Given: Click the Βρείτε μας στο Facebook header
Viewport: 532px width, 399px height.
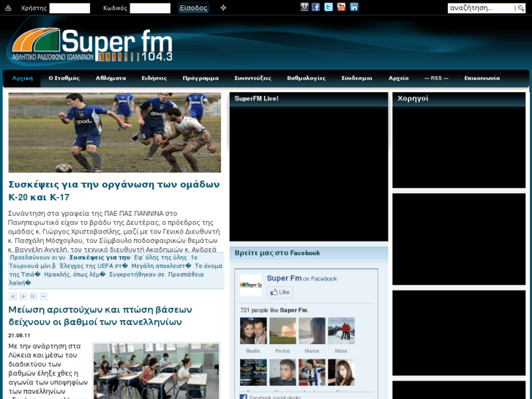Looking at the screenshot, I should pos(277,253).
